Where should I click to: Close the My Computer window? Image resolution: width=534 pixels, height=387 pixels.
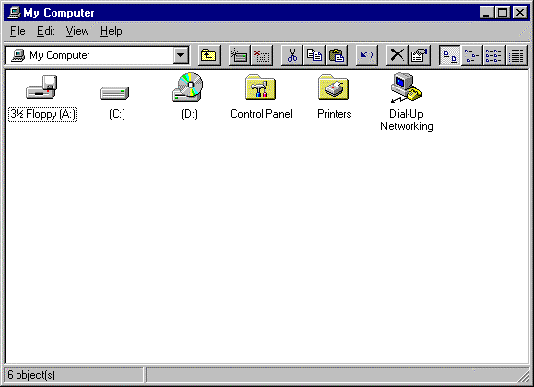point(520,13)
